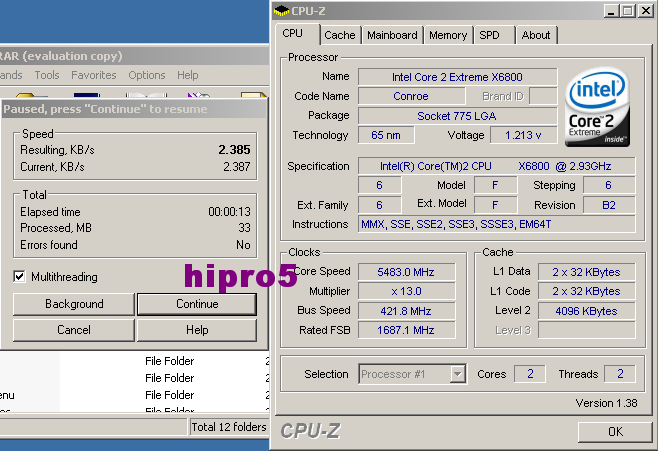Switch to the Cache tab
Viewport: 658px width, 451px height.
[340, 35]
